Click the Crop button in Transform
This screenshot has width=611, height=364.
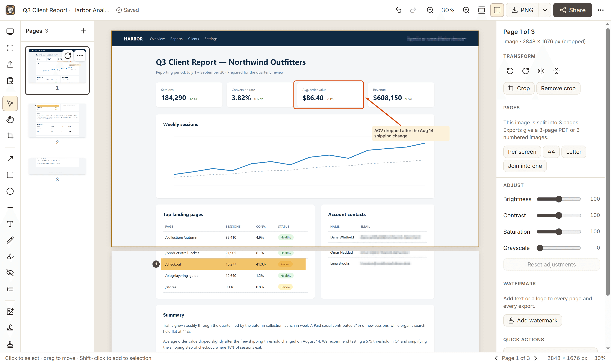tap(519, 88)
